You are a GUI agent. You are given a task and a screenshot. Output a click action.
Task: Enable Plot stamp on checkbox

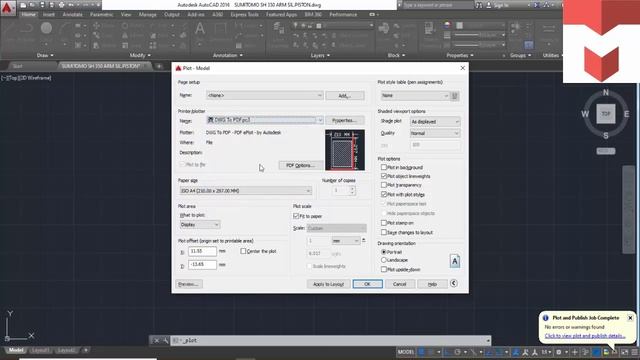(x=384, y=223)
